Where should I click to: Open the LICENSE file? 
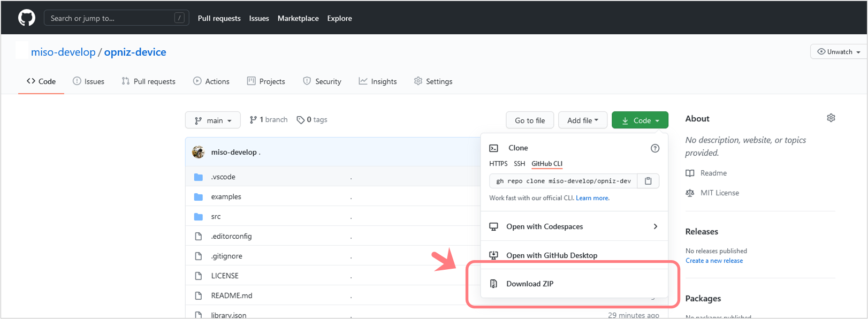pyautogui.click(x=225, y=276)
